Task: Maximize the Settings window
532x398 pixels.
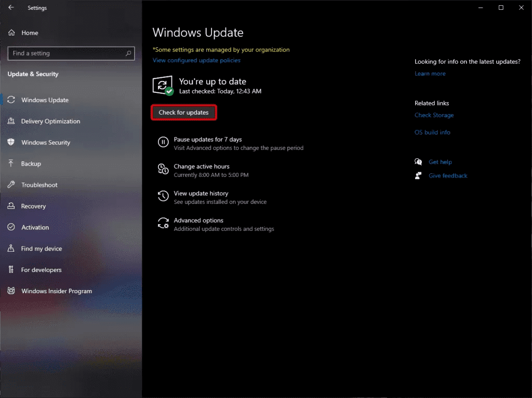Action: pyautogui.click(x=501, y=7)
